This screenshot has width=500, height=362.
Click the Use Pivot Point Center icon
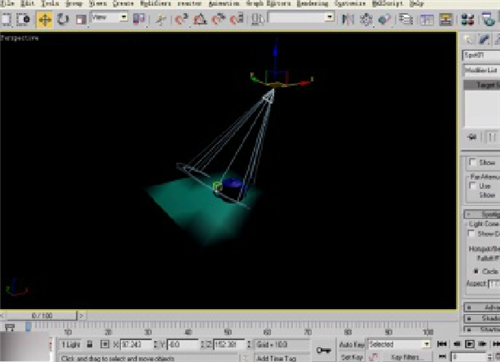[139, 19]
